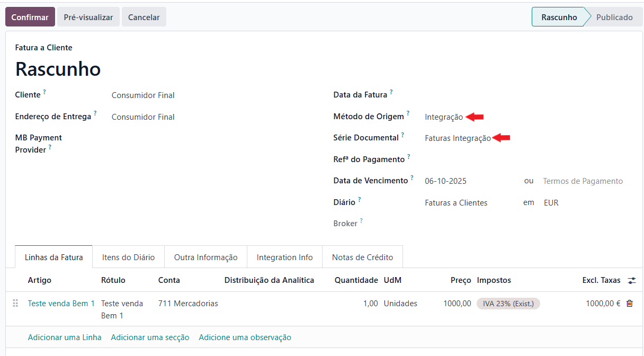644x356 pixels.
Task: Open the Integration Info tab
Action: (x=284, y=257)
